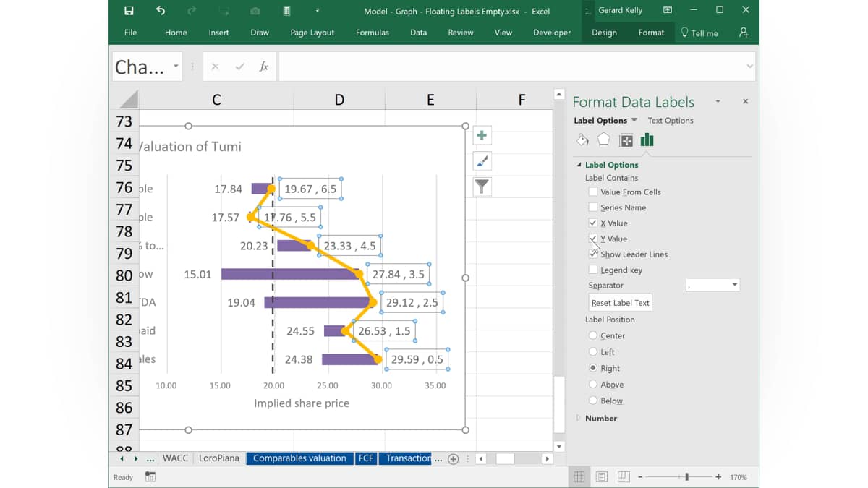Click the Chart Elements plus button

pos(482,135)
